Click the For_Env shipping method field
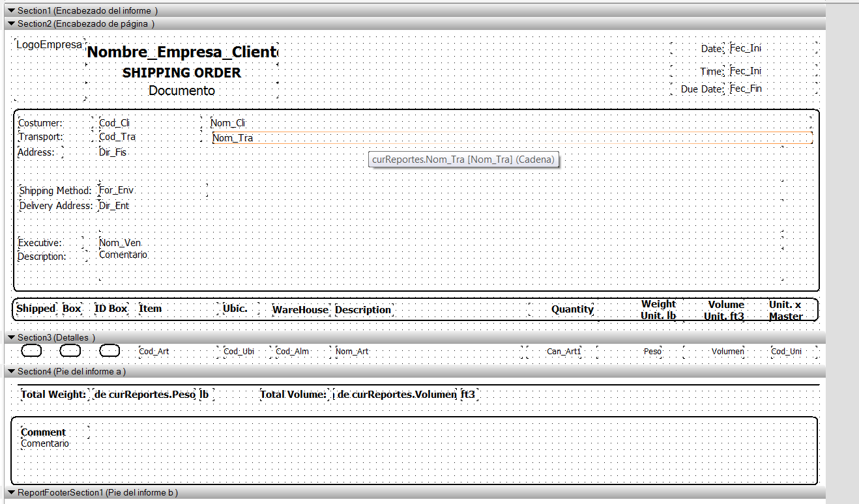The width and height of the screenshot is (859, 504). coord(117,191)
